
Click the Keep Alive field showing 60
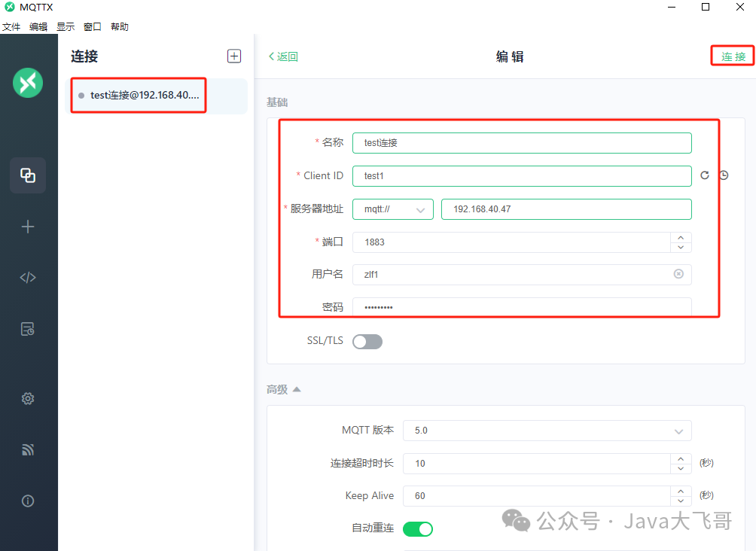tap(537, 496)
